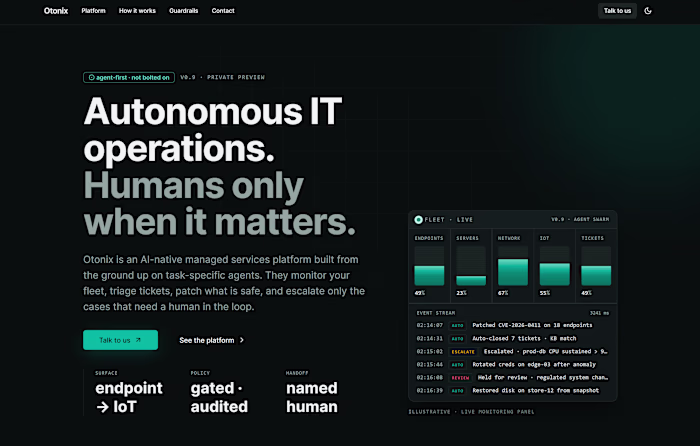Click the AUTO tag at 02:14:31

coord(458,338)
